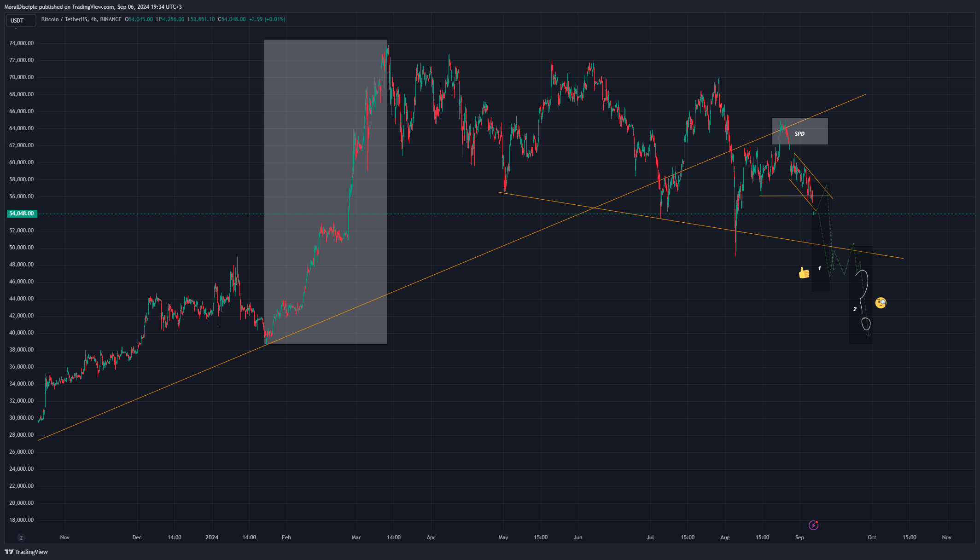Click the 48,000.00 price axis label
This screenshot has height=560, width=980.
[22, 265]
